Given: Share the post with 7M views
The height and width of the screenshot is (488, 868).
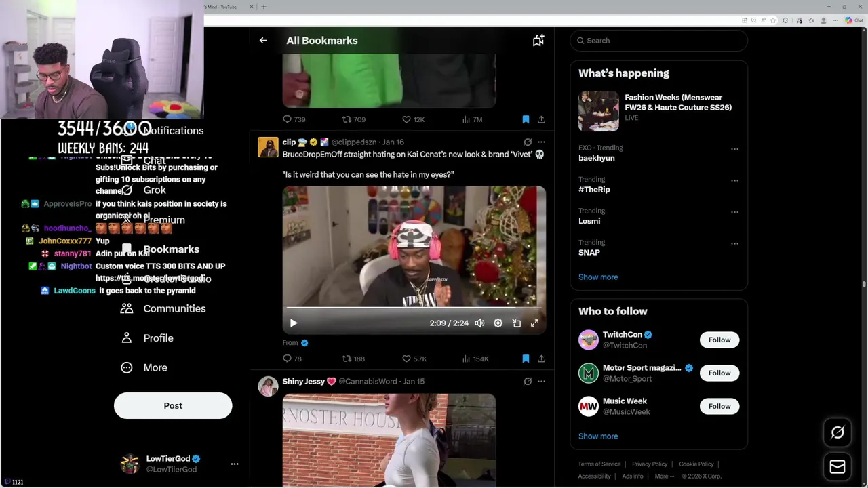Looking at the screenshot, I should 541,119.
